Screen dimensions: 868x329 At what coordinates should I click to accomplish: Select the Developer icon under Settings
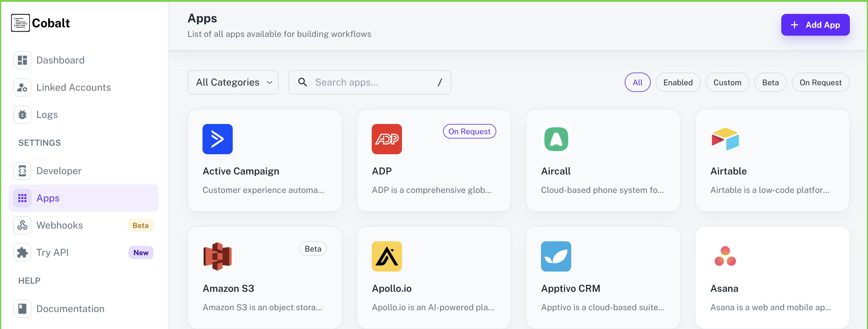(22, 171)
